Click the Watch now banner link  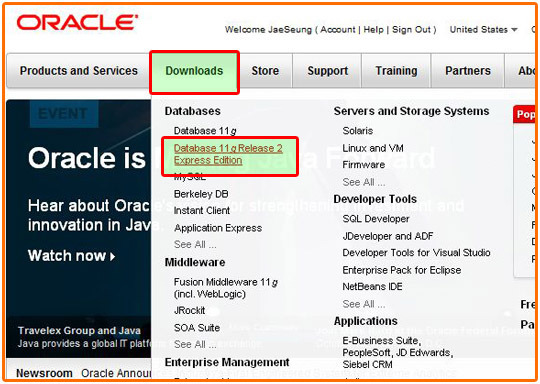pyautogui.click(x=72, y=256)
